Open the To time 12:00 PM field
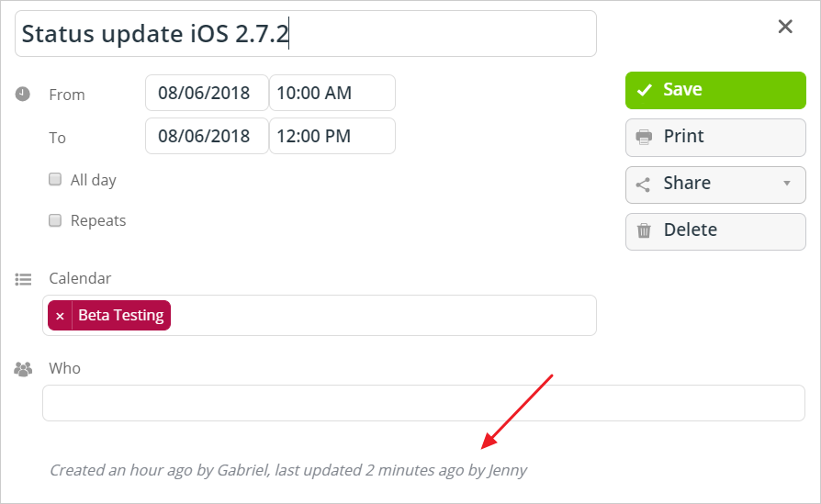The width and height of the screenshot is (821, 504). click(332, 136)
